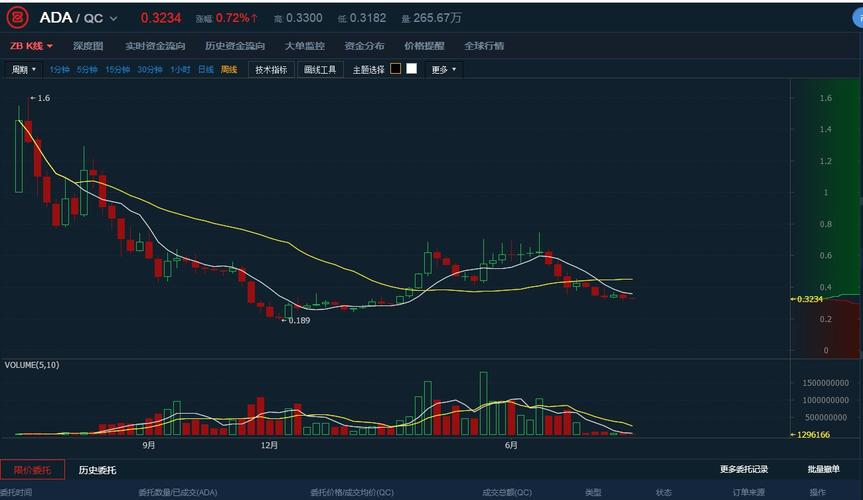The height and width of the screenshot is (500, 863).
Task: Click the 0.189 low price marker on chart
Action: [296, 320]
